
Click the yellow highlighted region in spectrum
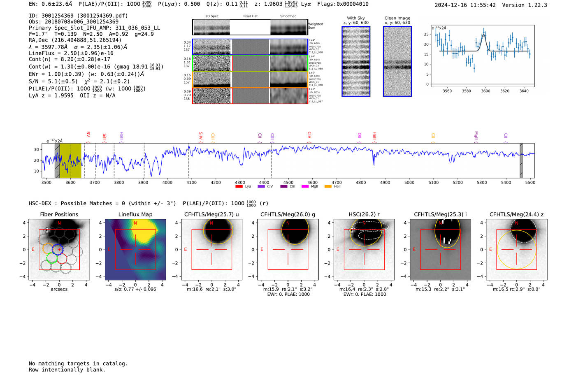pos(70,160)
